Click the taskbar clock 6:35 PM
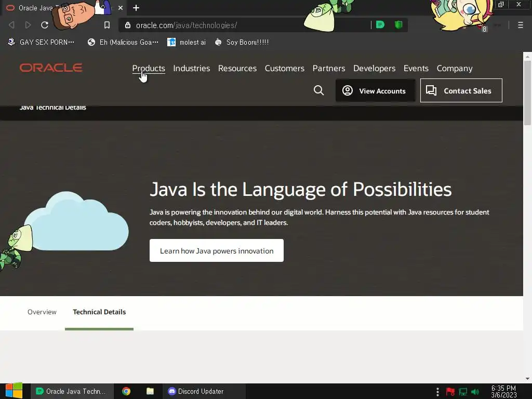The width and height of the screenshot is (532, 399). pos(504,392)
